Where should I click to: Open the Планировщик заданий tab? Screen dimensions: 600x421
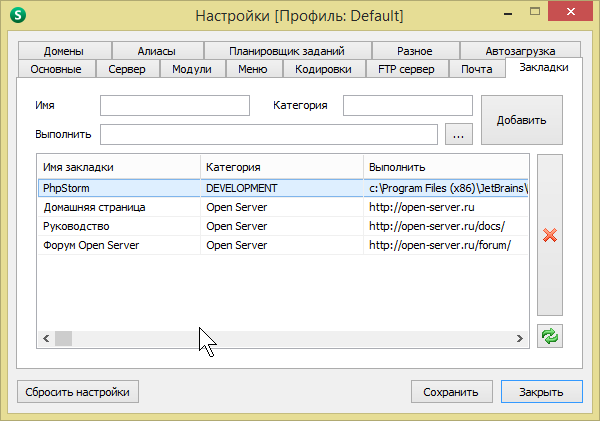coord(286,51)
